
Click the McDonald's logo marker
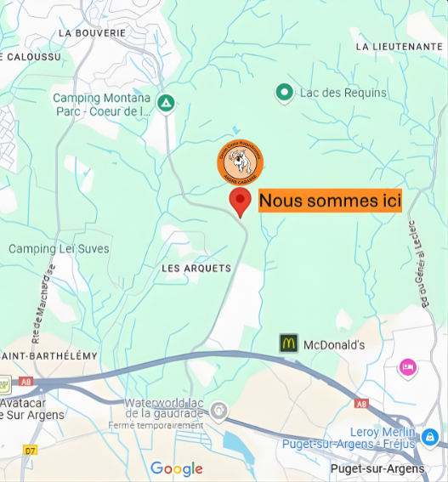[289, 343]
